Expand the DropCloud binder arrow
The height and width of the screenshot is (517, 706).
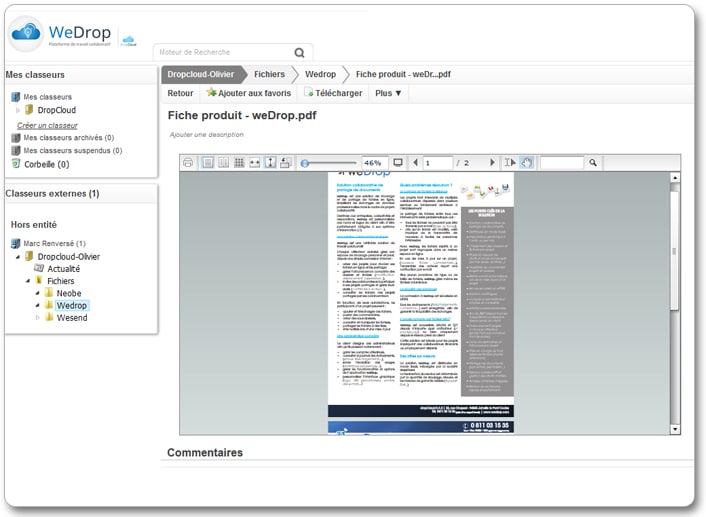click(x=18, y=110)
